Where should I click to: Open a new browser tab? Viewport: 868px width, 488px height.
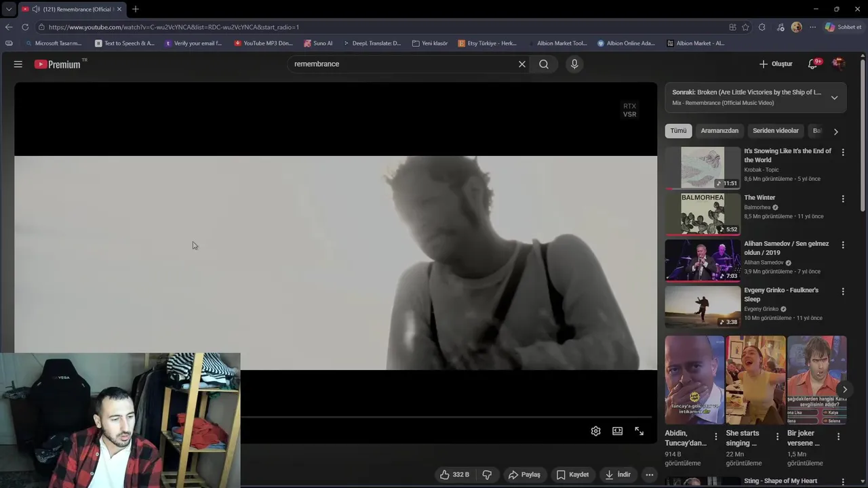(135, 9)
